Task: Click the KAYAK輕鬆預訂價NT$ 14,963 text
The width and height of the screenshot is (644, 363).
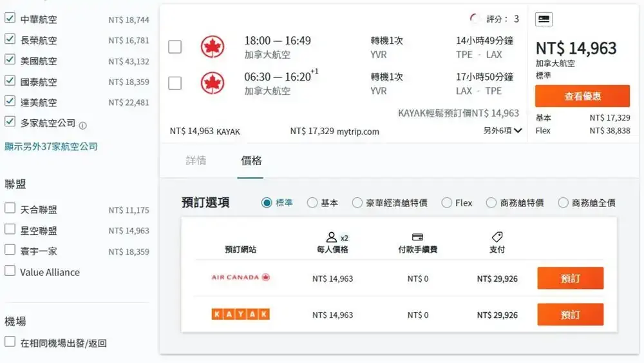Action: 459,113
